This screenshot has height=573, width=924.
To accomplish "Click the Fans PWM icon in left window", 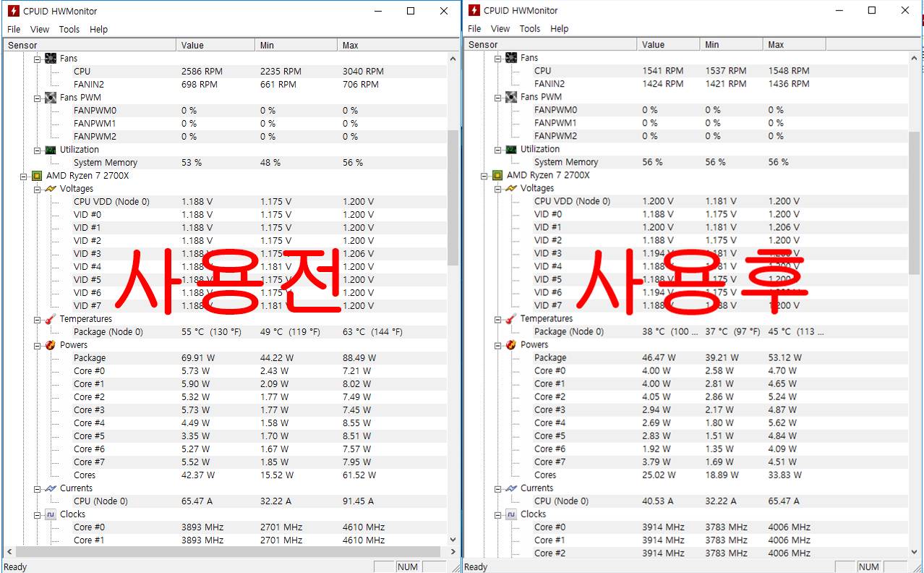I will [51, 98].
